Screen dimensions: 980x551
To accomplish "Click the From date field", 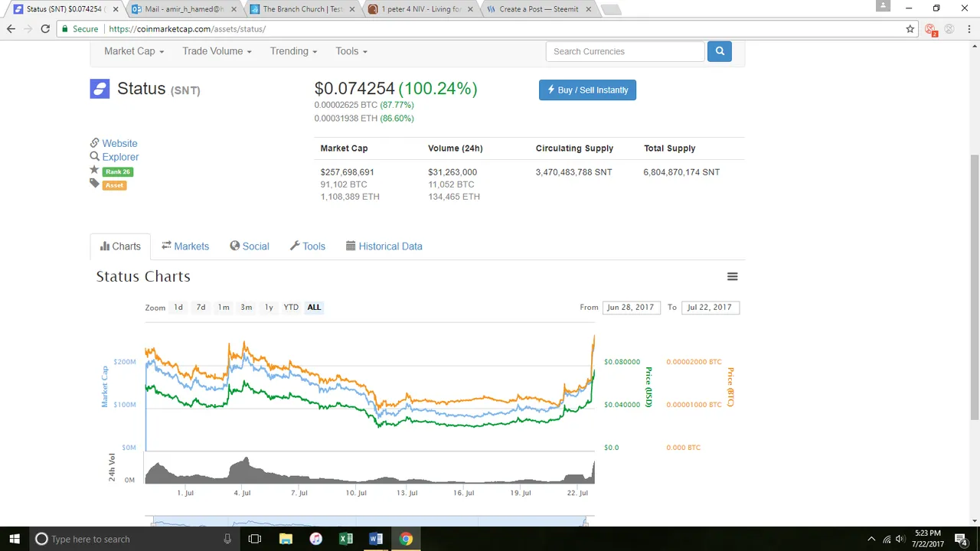I will pyautogui.click(x=630, y=307).
